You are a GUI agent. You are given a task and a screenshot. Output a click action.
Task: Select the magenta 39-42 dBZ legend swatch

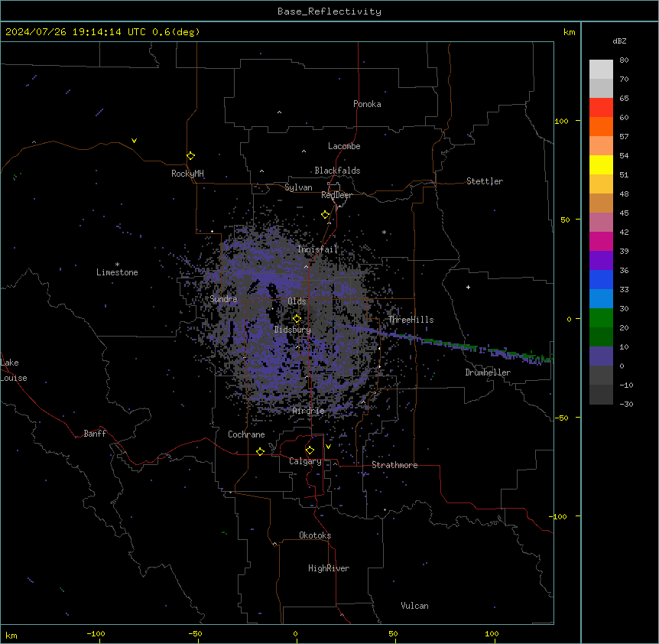click(601, 241)
